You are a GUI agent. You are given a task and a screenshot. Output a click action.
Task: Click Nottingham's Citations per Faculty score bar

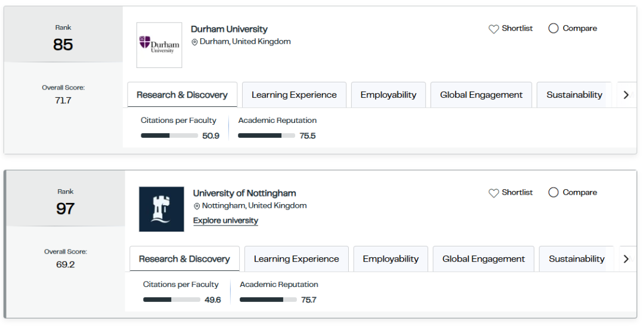[x=172, y=300]
